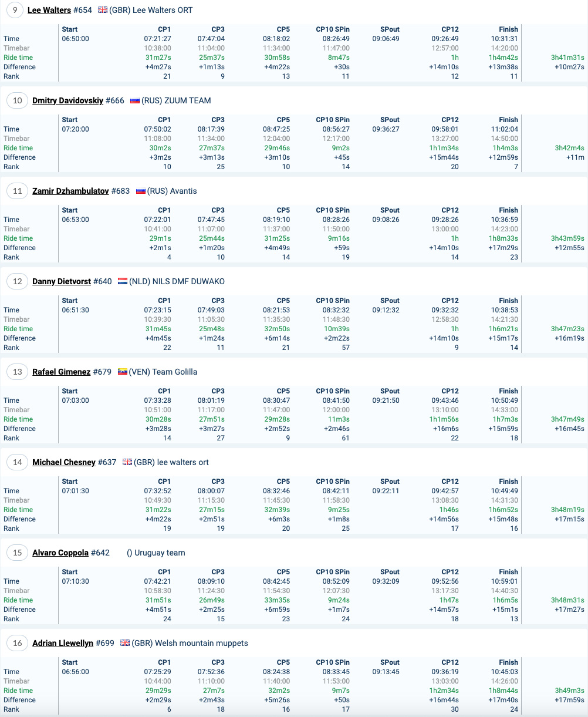Click the GBR flag next to Lee Walters
Viewport: 588px width, 717px height.
tap(103, 10)
